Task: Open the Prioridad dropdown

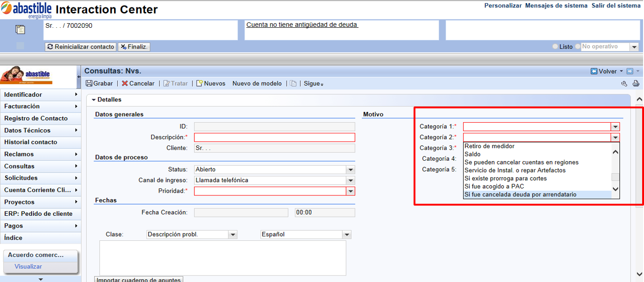Action: pyautogui.click(x=351, y=191)
